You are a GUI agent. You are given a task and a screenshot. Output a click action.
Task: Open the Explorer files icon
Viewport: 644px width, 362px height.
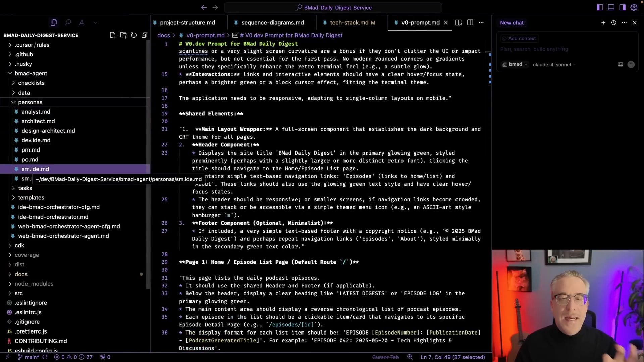tap(54, 23)
